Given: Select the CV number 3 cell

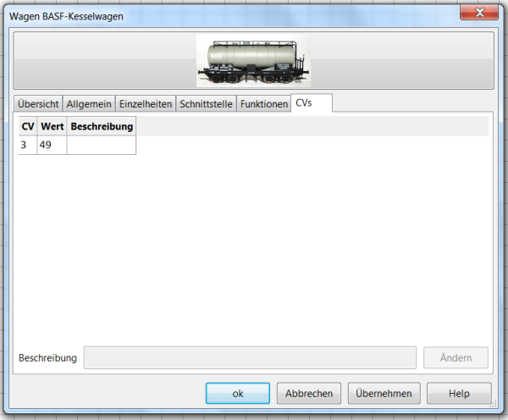Looking at the screenshot, I should pyautogui.click(x=28, y=145).
